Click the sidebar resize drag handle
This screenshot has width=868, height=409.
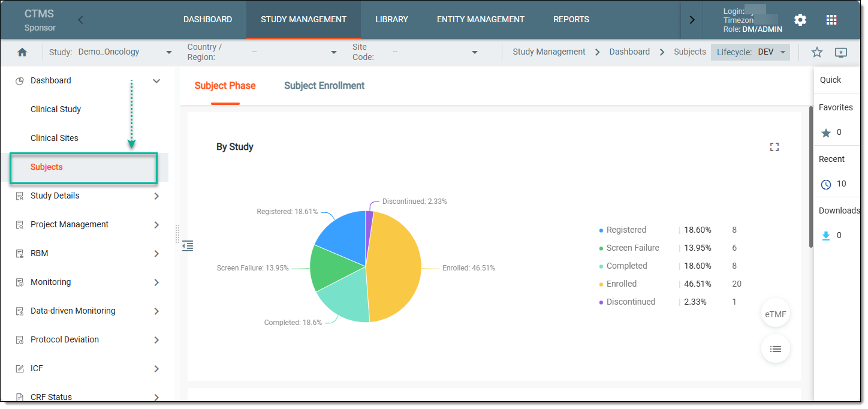[177, 234]
